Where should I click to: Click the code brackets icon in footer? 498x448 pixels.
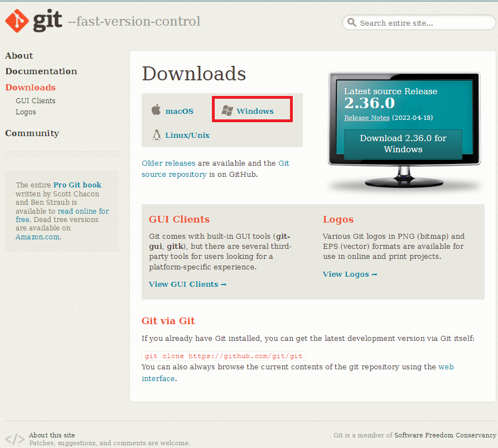pos(14,439)
